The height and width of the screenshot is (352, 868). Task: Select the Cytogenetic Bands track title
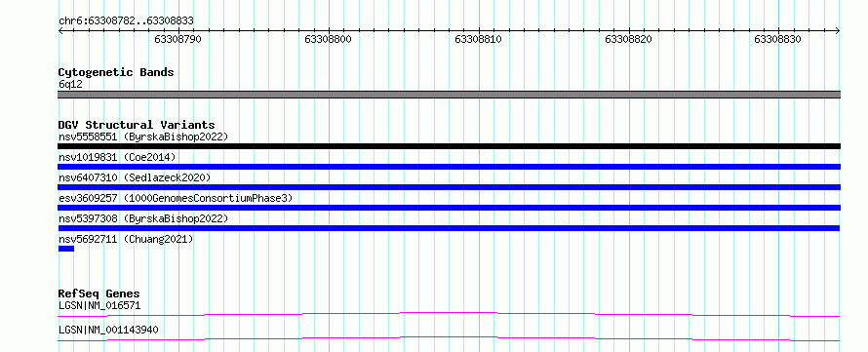point(116,72)
